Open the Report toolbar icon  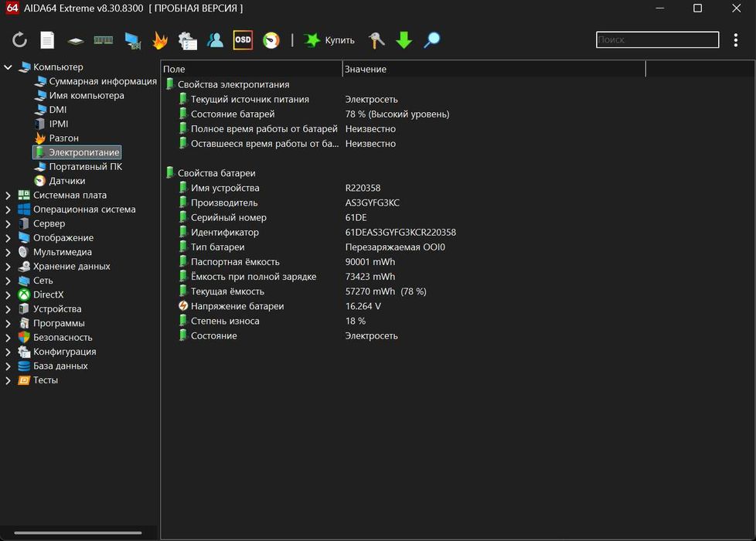pyautogui.click(x=47, y=40)
